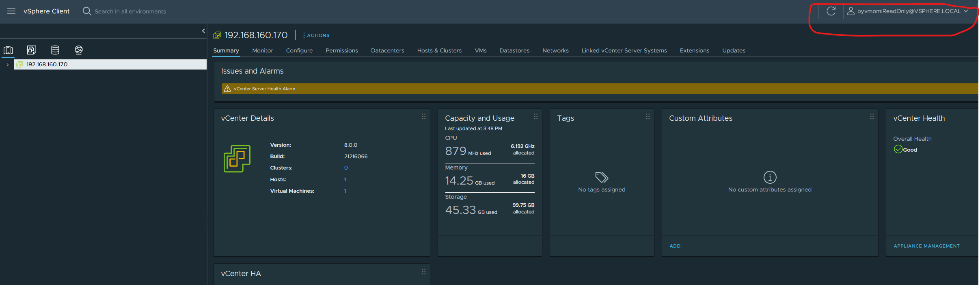Open the Storage inventory view icon
This screenshot has height=285, width=980.
pos(55,50)
